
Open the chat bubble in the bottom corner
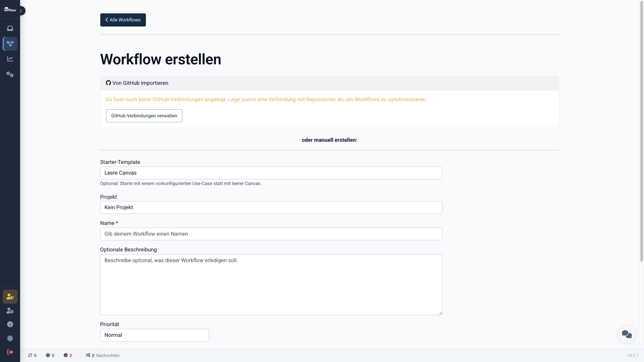(x=627, y=334)
